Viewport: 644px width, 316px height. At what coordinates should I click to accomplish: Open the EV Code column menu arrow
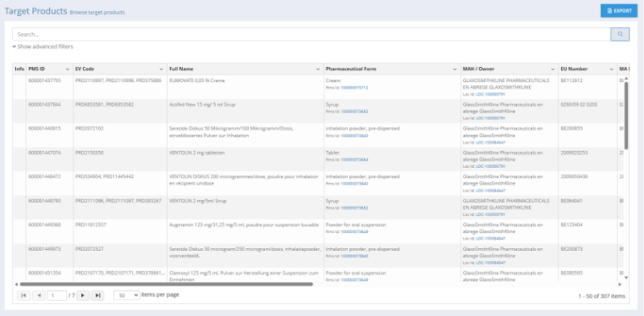pos(162,69)
